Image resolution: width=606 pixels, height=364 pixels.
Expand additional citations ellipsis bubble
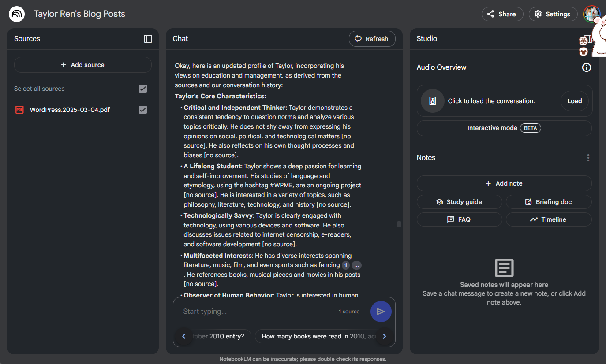(356, 265)
